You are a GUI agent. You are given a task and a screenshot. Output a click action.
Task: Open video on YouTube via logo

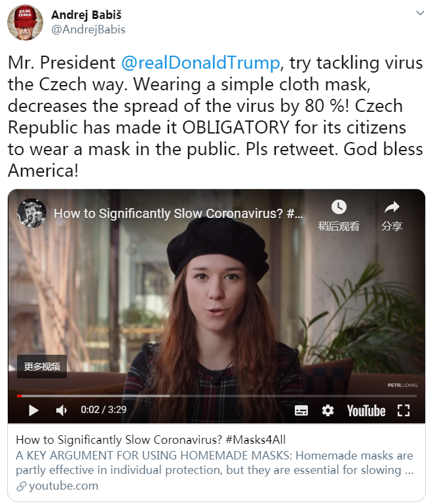click(366, 410)
